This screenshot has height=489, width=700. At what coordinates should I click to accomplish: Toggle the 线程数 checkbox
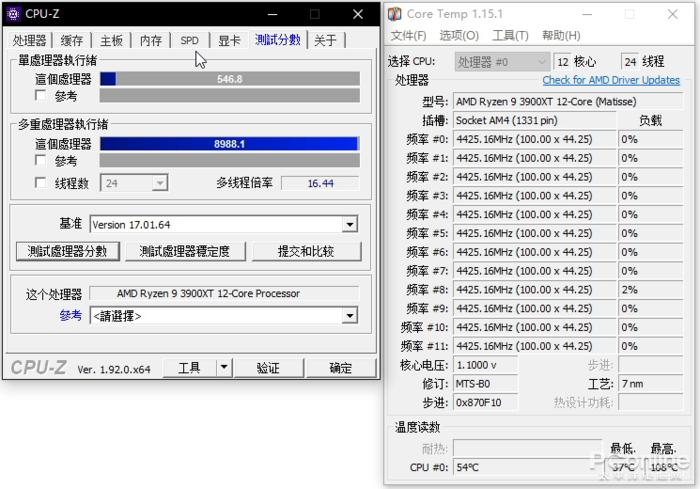click(x=40, y=182)
